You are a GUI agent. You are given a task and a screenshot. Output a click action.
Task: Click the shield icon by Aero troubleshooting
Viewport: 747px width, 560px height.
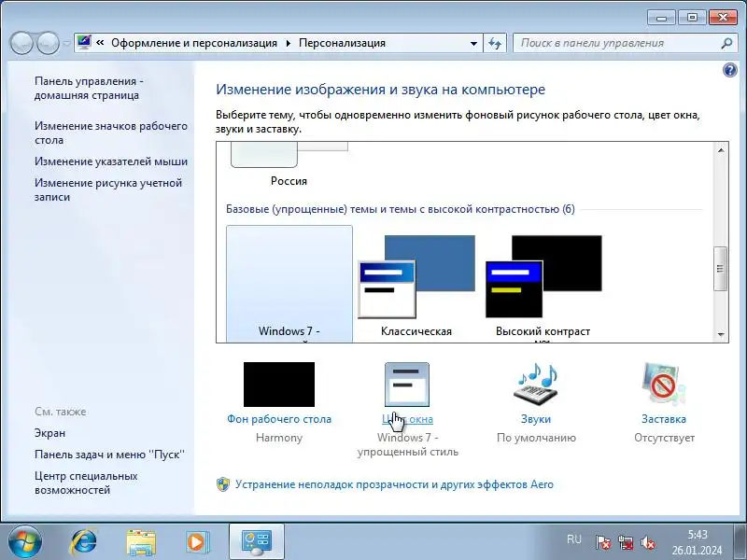point(223,484)
